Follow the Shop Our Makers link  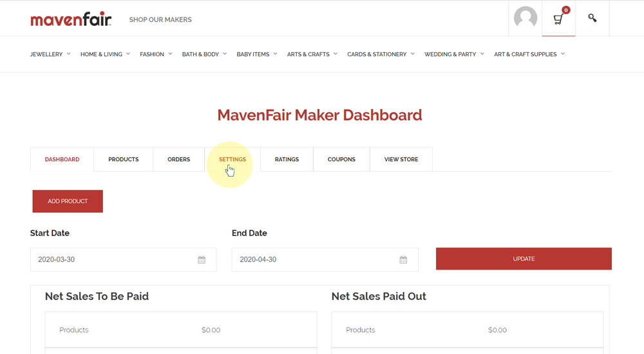pos(160,19)
